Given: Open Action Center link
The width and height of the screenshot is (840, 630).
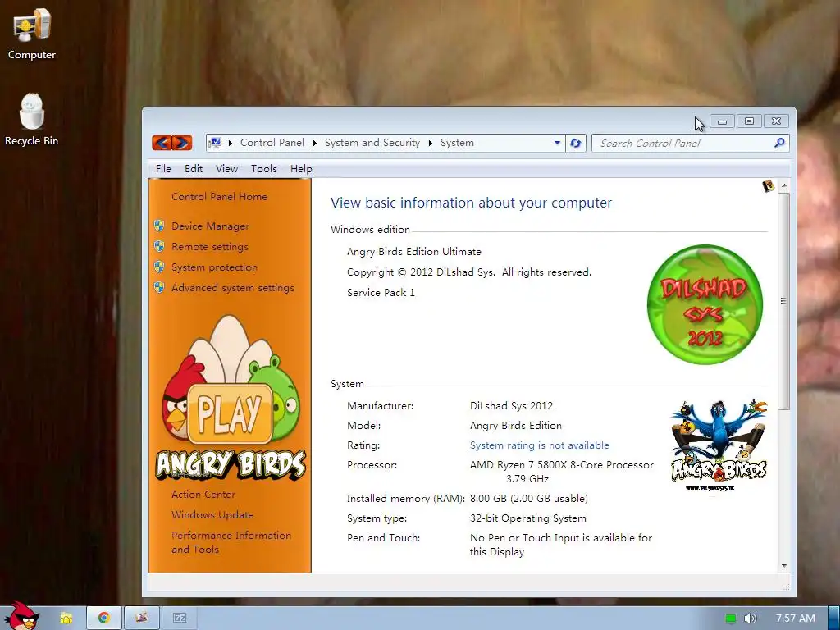Looking at the screenshot, I should [203, 494].
